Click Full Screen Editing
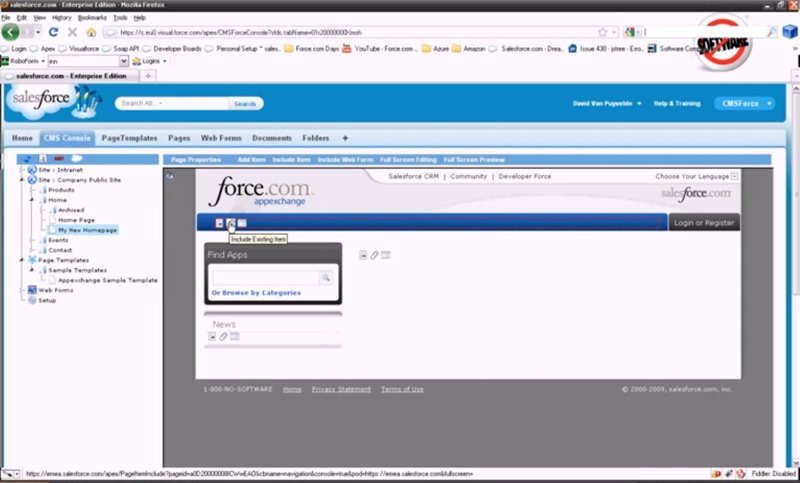The height and width of the screenshot is (483, 800). pos(408,160)
